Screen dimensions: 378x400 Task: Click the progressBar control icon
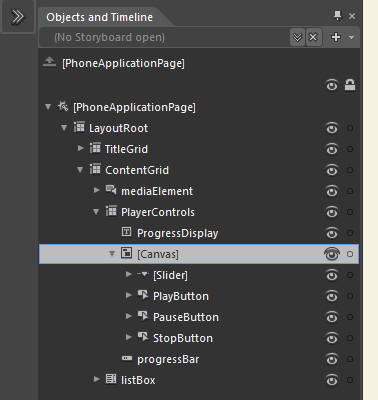127,358
